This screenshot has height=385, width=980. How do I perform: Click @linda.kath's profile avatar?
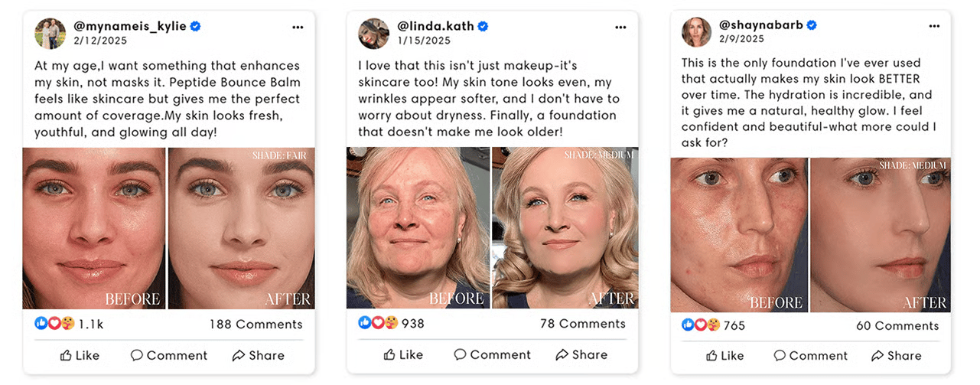coord(374,33)
